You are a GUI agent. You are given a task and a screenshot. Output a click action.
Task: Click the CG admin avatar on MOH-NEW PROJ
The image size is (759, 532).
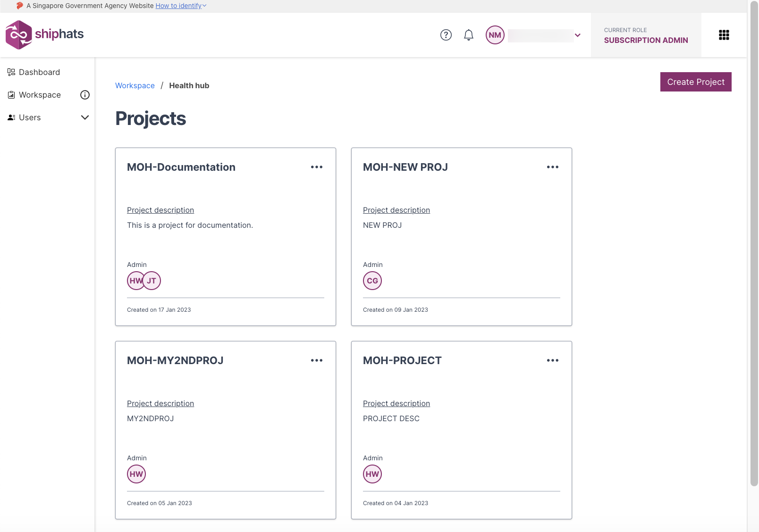372,281
